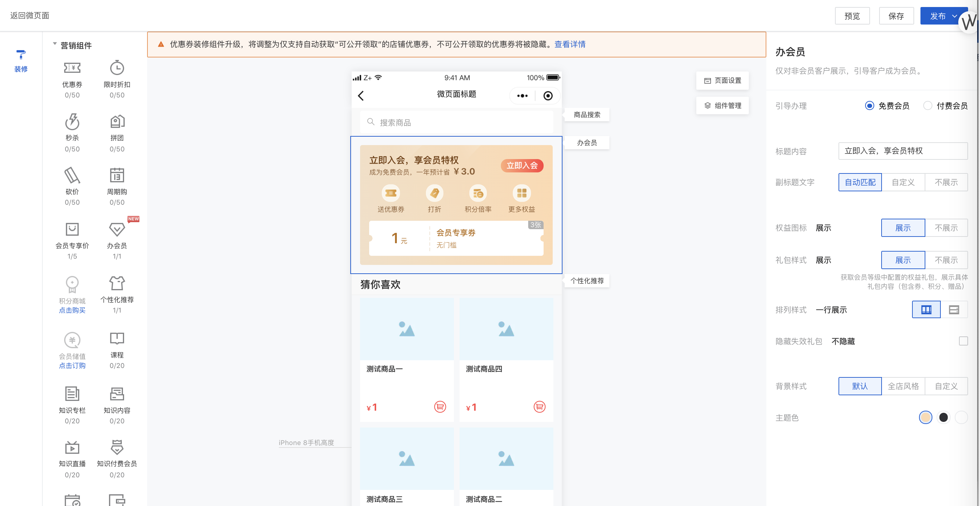Collapse the 营销组件 section
The width and height of the screenshot is (980, 506).
tap(55, 44)
